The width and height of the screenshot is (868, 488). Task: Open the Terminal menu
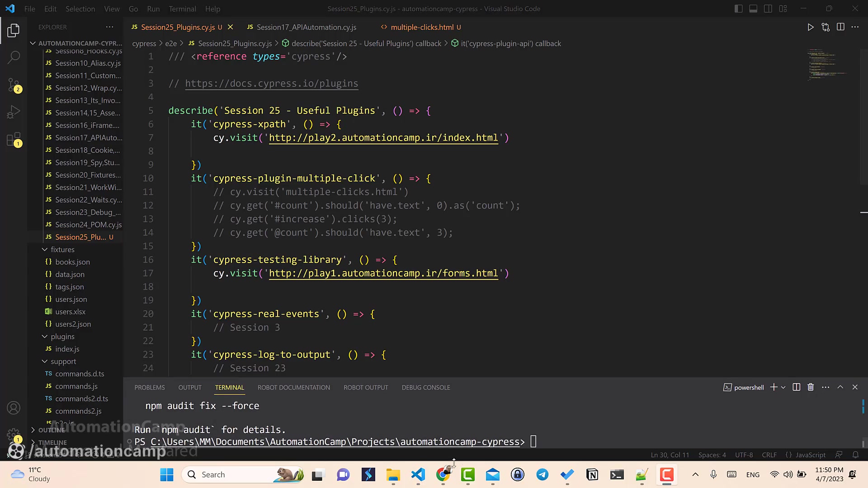[182, 9]
